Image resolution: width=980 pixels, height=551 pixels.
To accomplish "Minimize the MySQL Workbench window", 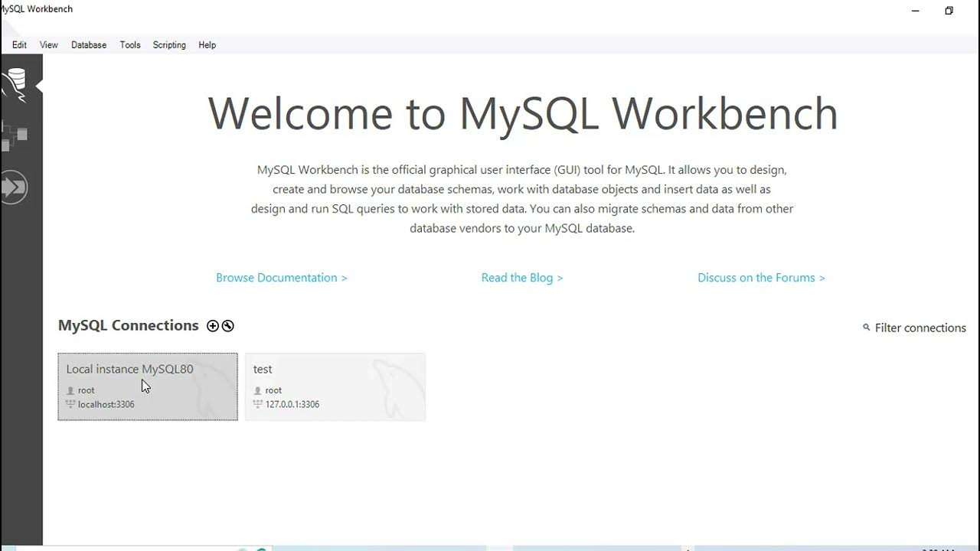I will tap(916, 11).
